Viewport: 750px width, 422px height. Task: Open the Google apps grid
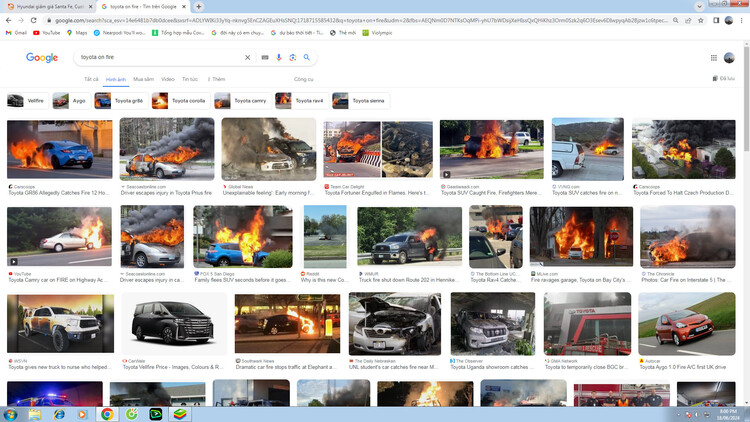[714, 58]
